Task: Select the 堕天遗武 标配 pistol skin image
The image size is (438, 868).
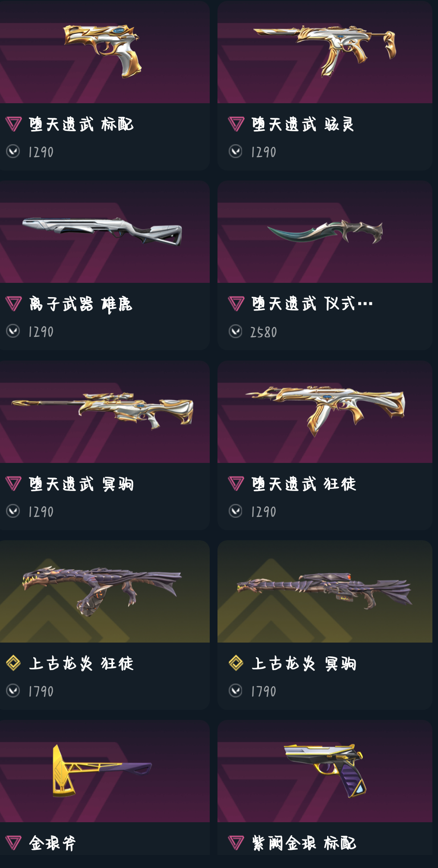Action: (x=103, y=51)
